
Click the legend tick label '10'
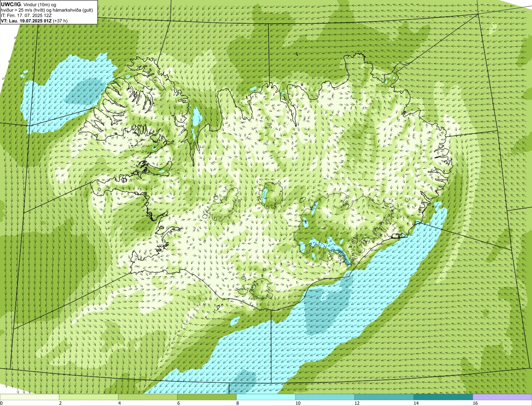(x=298, y=403)
